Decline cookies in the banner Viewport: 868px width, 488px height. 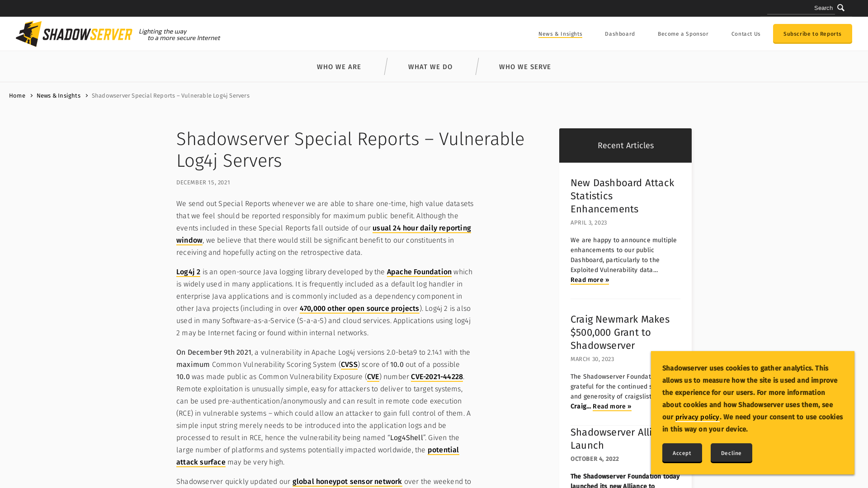[x=731, y=453]
